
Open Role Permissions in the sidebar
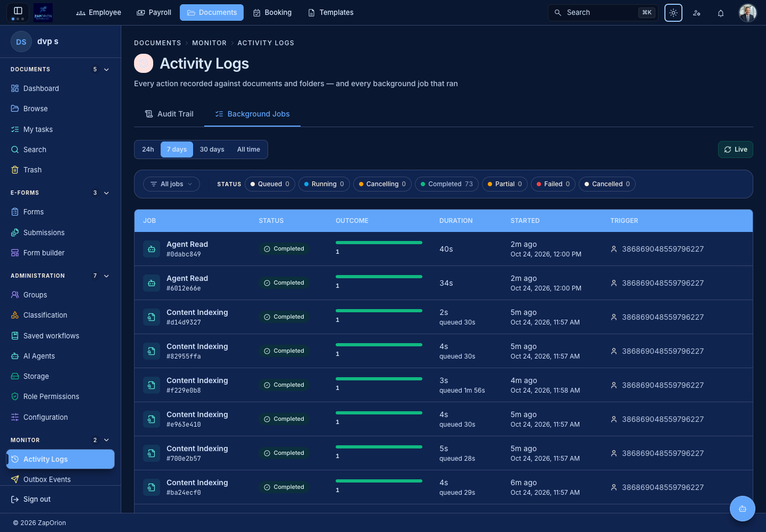tap(61, 396)
